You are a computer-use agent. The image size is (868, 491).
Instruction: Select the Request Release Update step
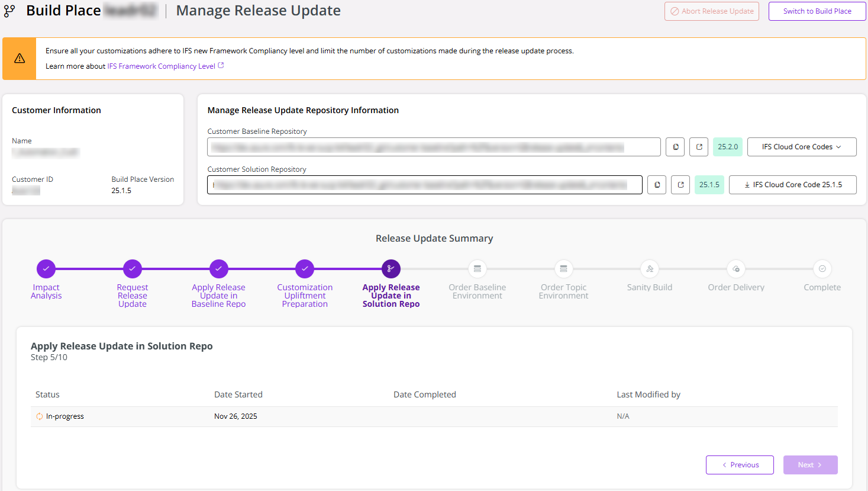click(132, 268)
